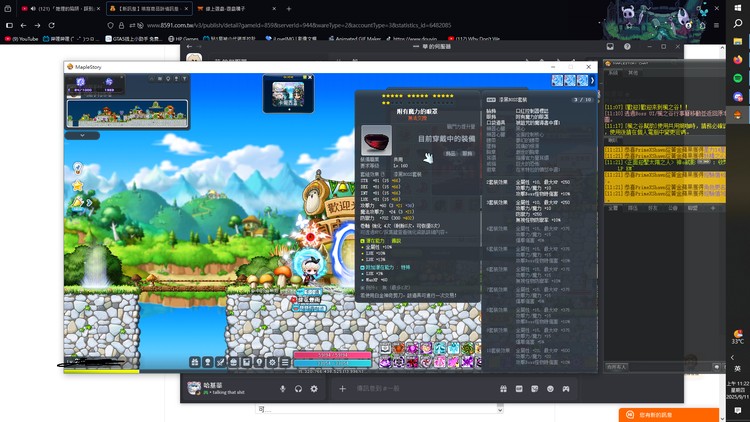Open File Explorer from taskbar

click(738, 42)
